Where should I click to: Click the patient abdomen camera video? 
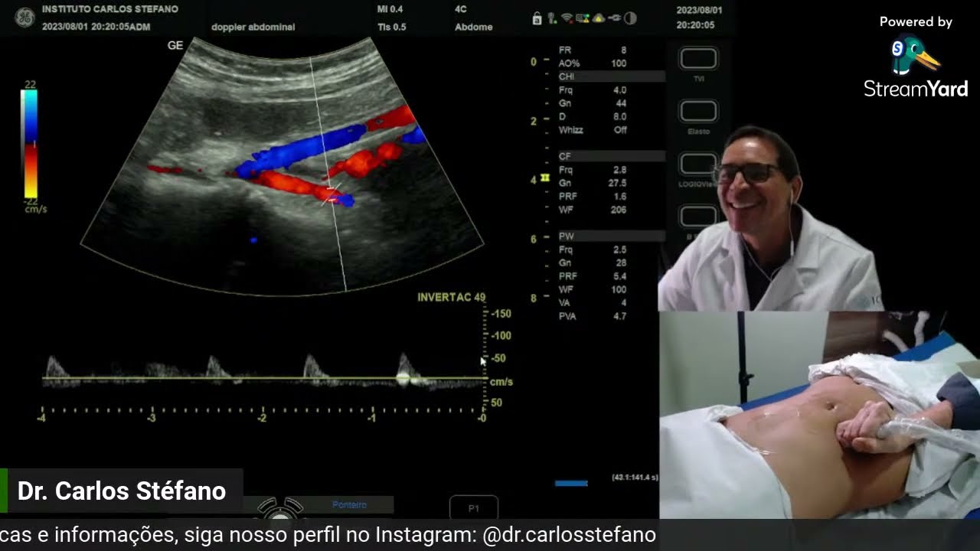coord(819,415)
